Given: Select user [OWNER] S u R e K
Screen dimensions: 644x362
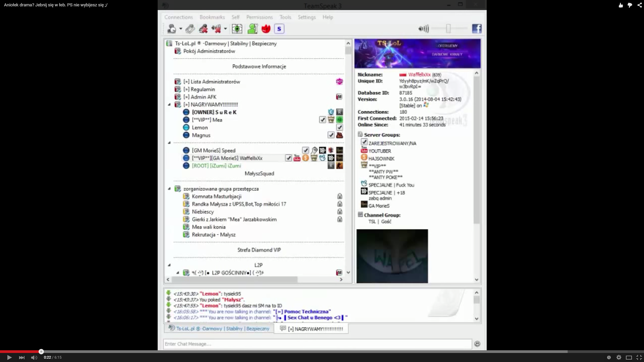Looking at the screenshot, I should tap(214, 112).
